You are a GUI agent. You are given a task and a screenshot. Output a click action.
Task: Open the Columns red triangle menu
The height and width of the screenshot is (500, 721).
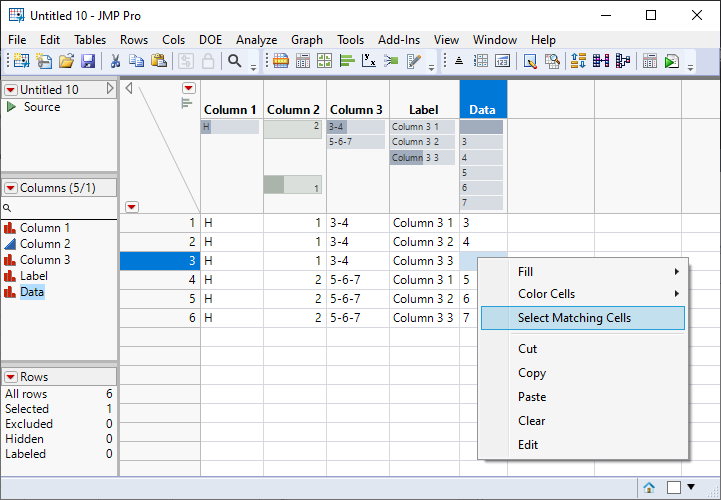(x=11, y=188)
